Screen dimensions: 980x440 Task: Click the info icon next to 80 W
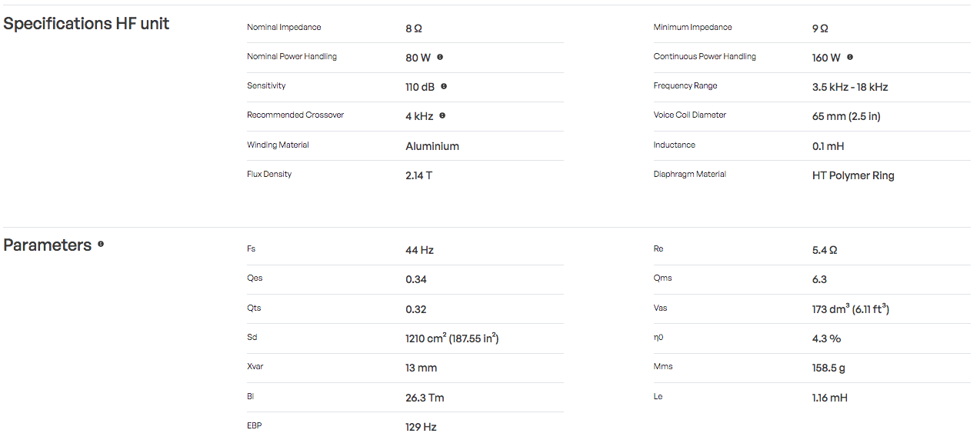[x=440, y=57]
